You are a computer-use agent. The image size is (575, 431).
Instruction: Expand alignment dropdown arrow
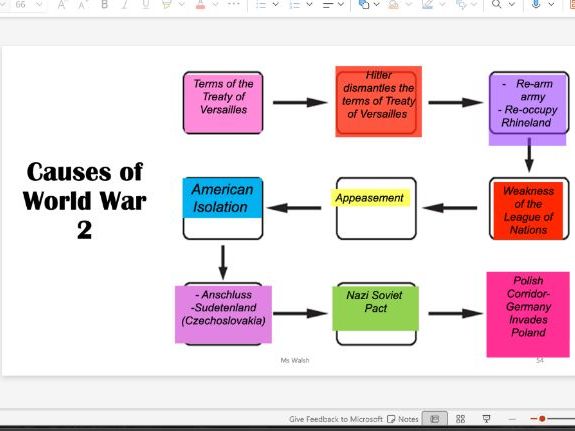pyautogui.click(x=341, y=4)
